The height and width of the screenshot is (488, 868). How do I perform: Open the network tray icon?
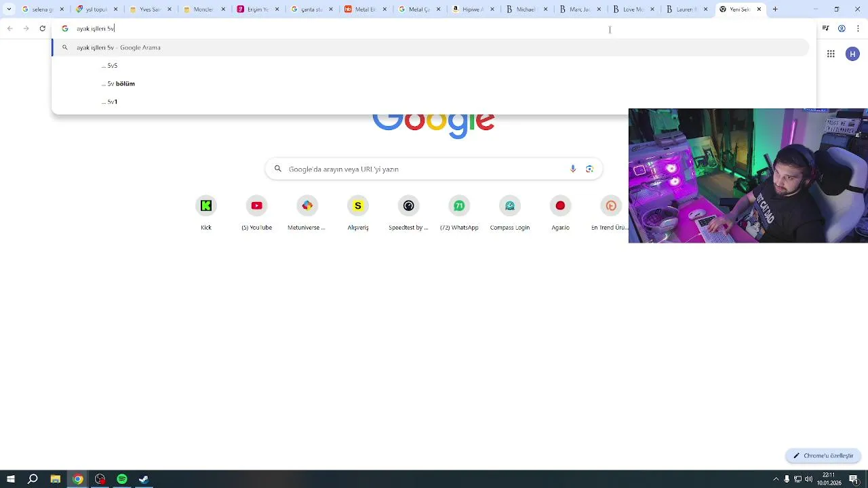[x=797, y=479]
